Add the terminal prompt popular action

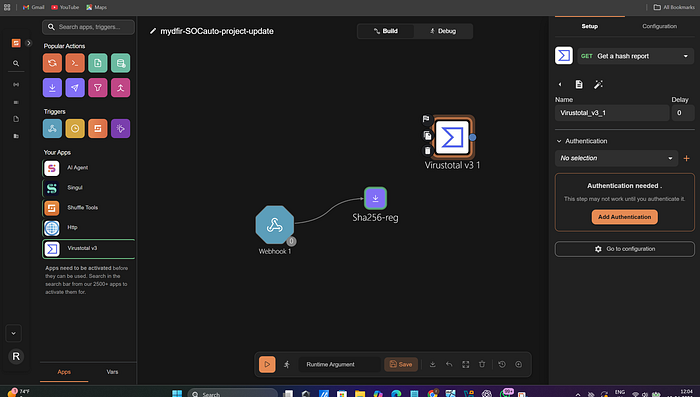pyautogui.click(x=75, y=63)
